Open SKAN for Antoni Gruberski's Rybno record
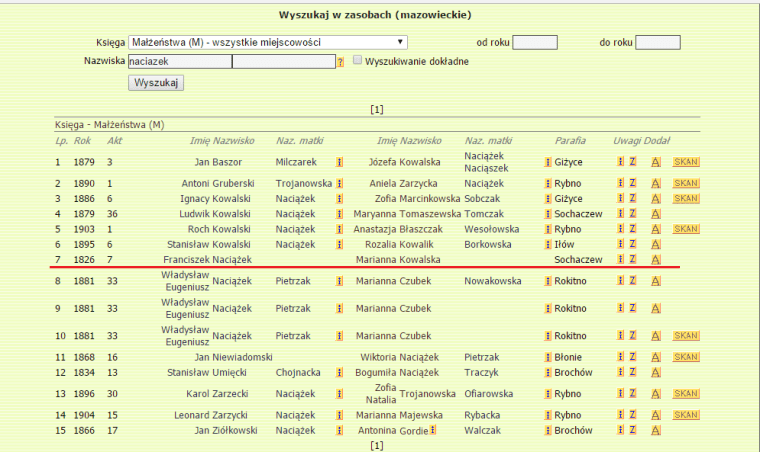 coord(686,184)
